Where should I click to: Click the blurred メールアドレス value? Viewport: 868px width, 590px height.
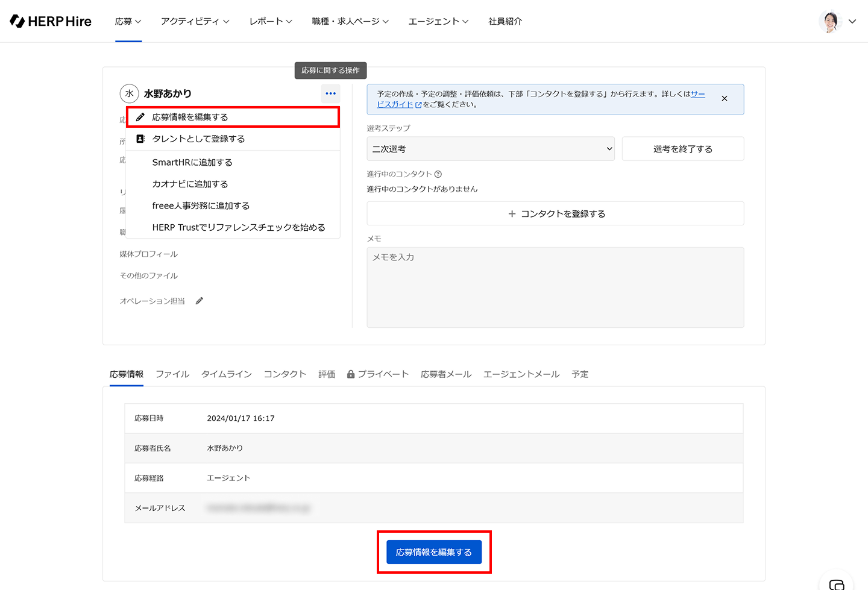click(x=258, y=508)
